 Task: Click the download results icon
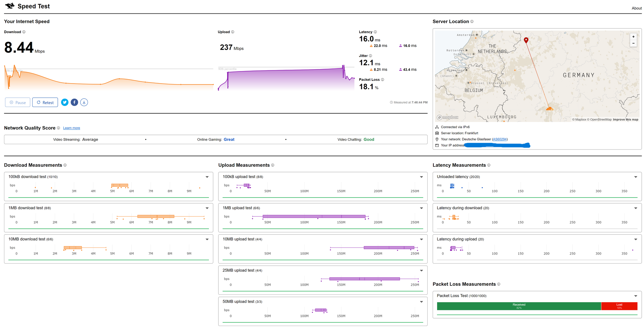tap(84, 102)
